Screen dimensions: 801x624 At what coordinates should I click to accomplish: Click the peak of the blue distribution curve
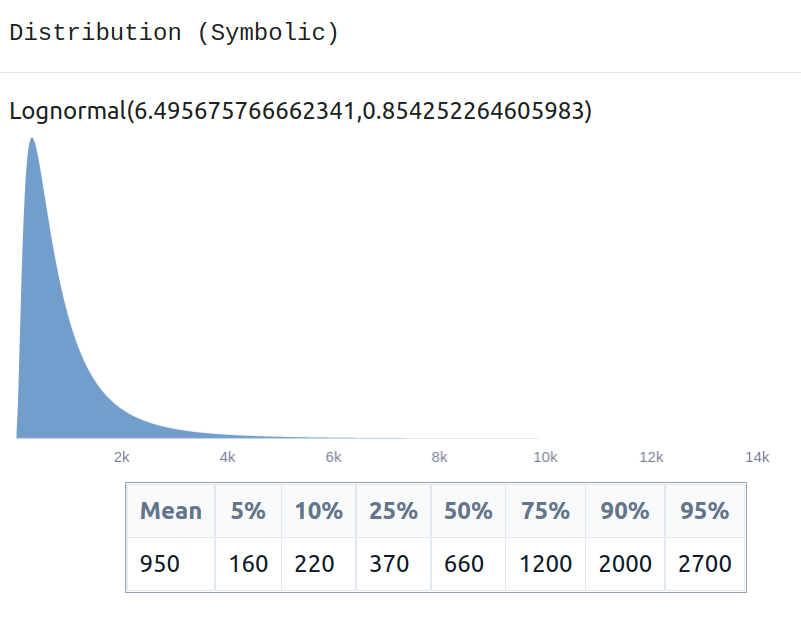32,139
